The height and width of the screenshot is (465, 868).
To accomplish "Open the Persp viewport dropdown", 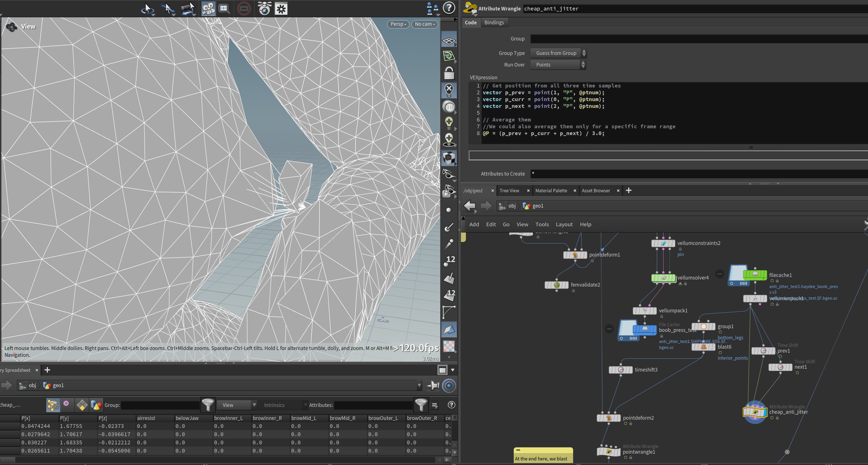I will (x=398, y=24).
